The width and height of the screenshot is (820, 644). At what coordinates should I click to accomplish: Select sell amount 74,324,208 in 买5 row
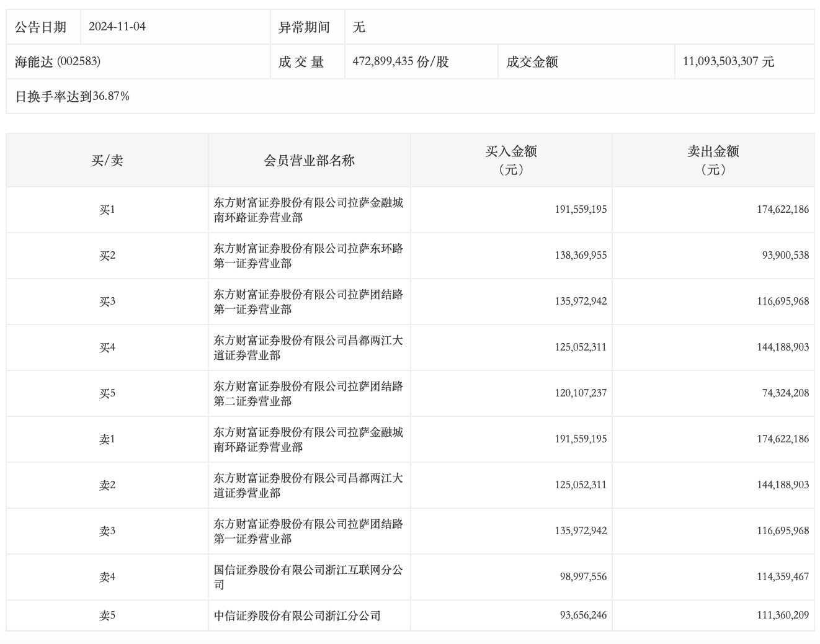[x=785, y=393]
